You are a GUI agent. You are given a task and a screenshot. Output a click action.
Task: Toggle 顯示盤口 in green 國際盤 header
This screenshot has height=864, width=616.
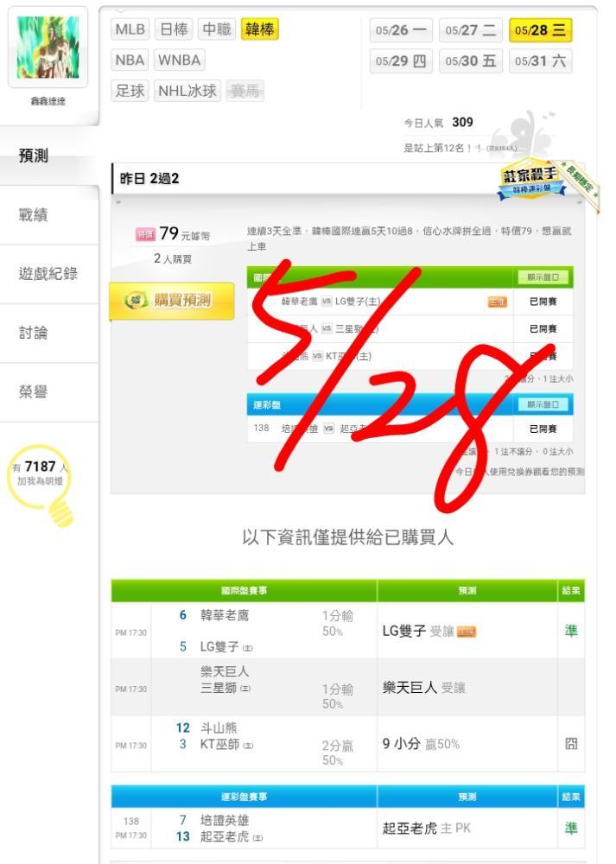pyautogui.click(x=543, y=277)
